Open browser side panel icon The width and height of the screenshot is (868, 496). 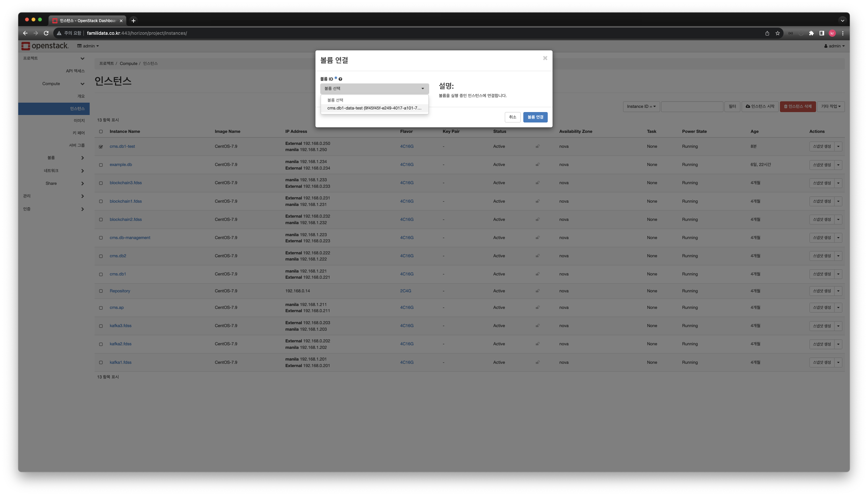(821, 33)
